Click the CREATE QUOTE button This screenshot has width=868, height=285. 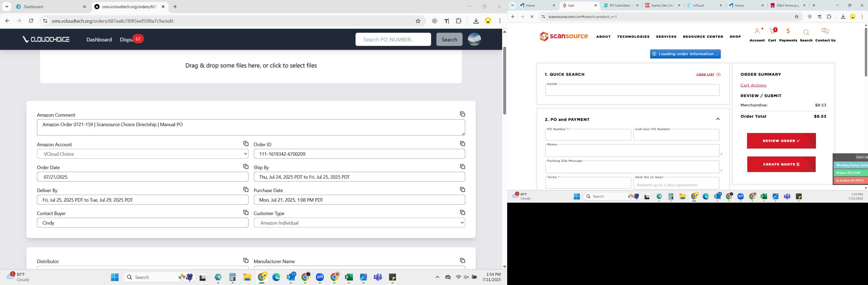click(781, 164)
